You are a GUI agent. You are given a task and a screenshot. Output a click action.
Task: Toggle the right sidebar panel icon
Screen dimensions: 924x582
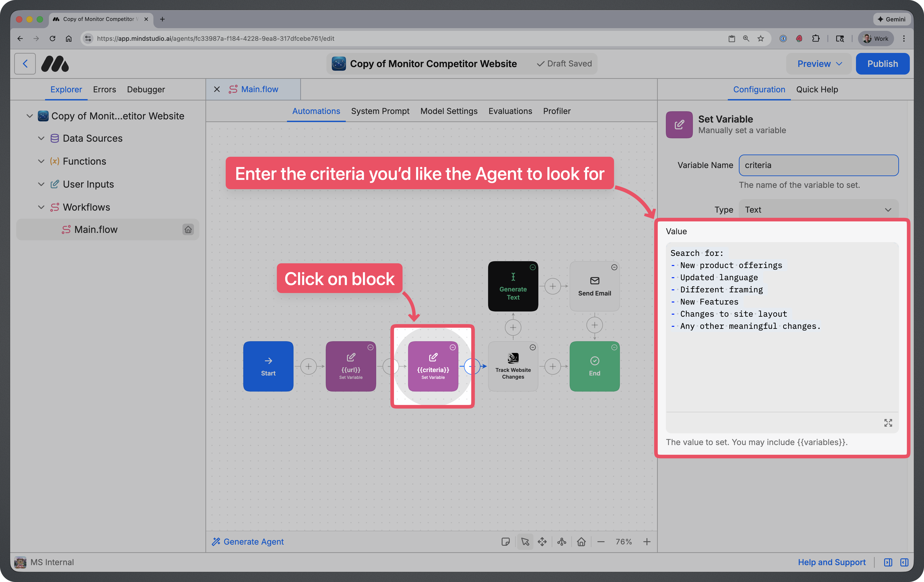(x=904, y=562)
